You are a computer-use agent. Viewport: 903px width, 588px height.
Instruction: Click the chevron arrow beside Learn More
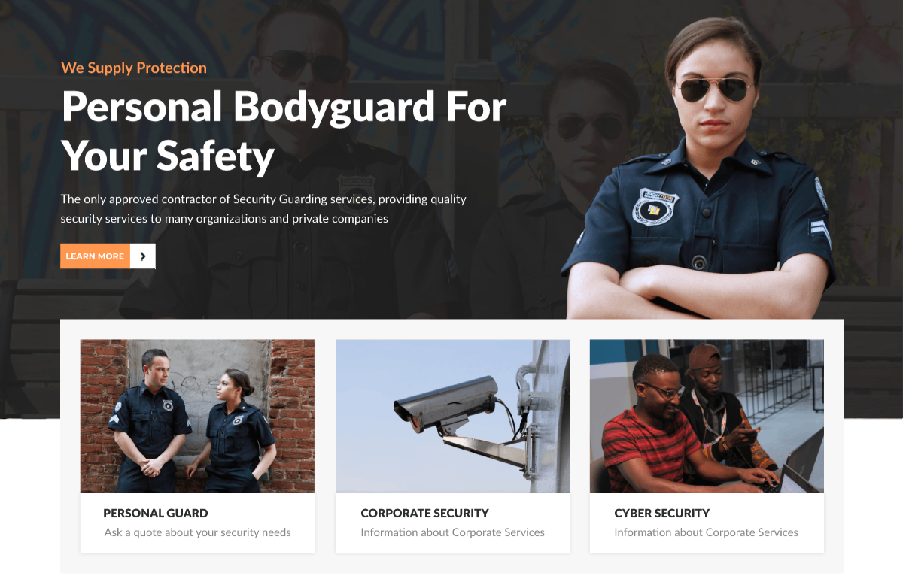pyautogui.click(x=143, y=256)
